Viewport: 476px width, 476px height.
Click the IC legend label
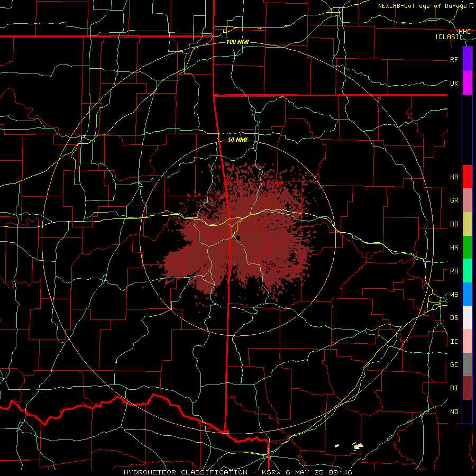point(454,342)
